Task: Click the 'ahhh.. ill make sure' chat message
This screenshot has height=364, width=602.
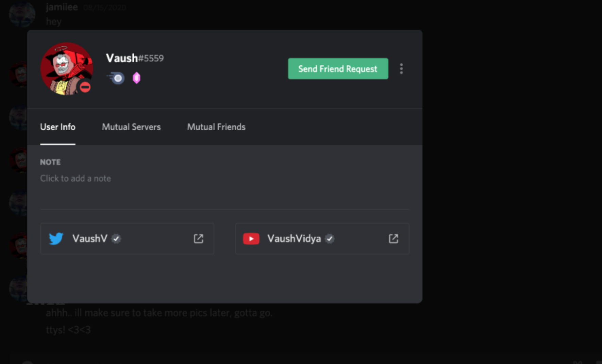Action: [x=159, y=313]
